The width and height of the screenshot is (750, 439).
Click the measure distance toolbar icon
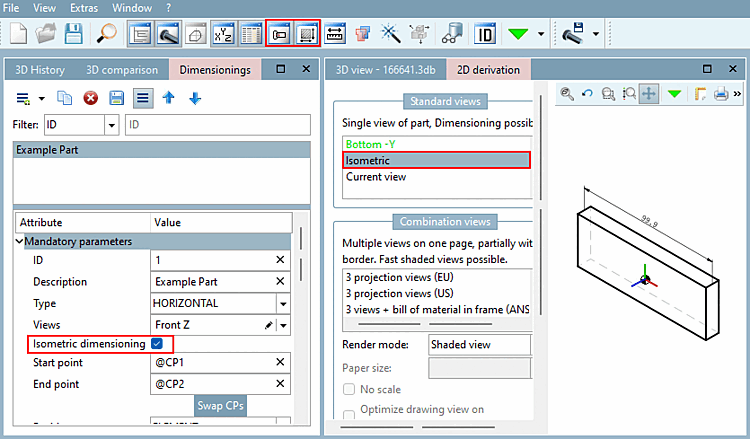tap(335, 34)
